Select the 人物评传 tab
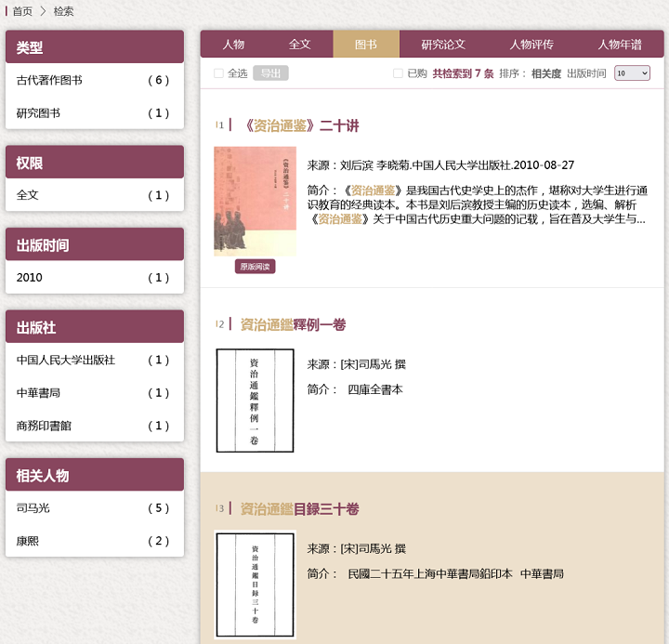The height and width of the screenshot is (644, 669). tap(531, 44)
